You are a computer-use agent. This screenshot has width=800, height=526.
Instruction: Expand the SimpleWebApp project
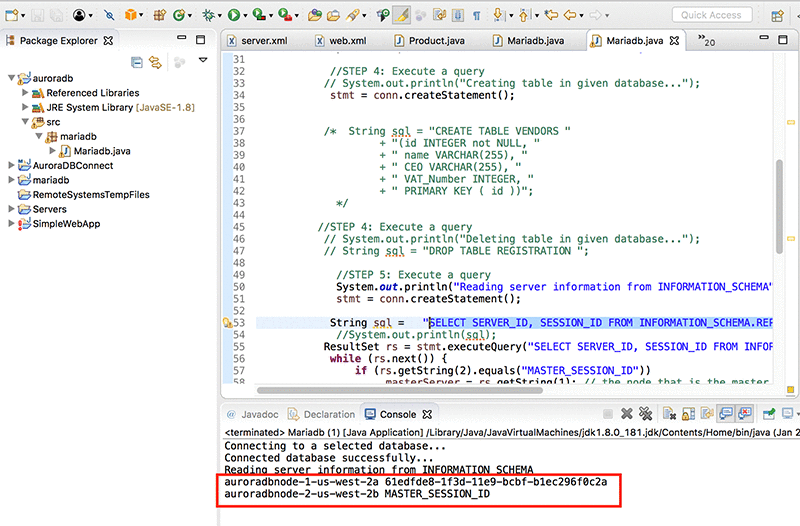[x=11, y=223]
